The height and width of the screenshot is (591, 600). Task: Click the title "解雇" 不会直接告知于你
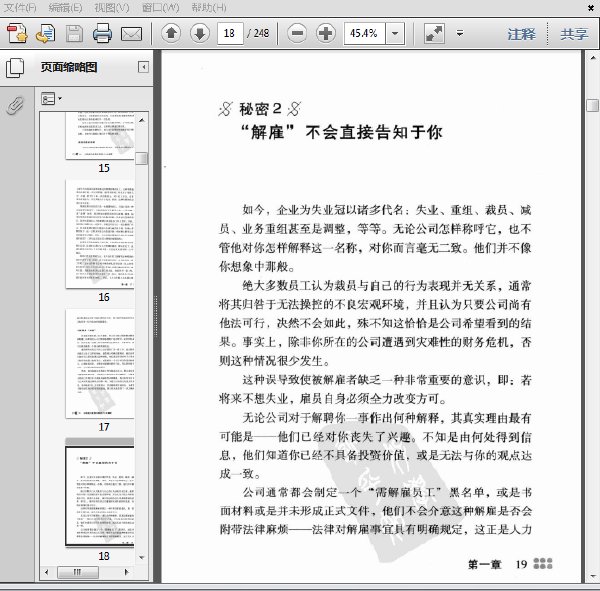[x=342, y=132]
